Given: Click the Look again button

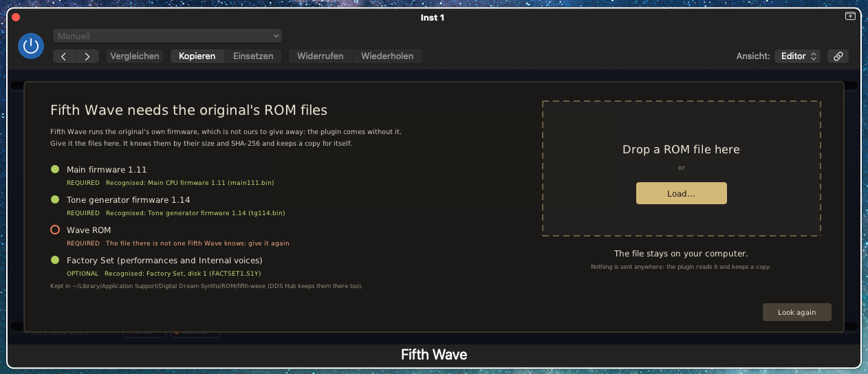Looking at the screenshot, I should coord(797,312).
